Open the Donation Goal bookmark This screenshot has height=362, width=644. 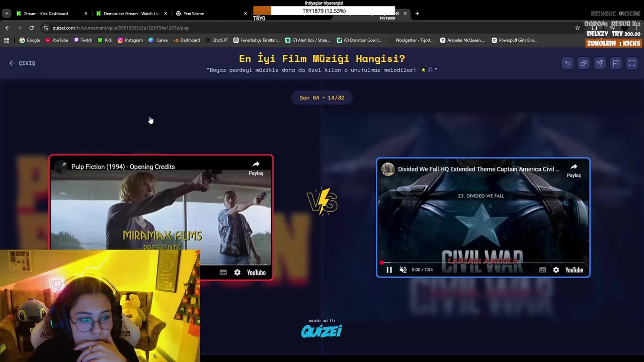point(359,40)
